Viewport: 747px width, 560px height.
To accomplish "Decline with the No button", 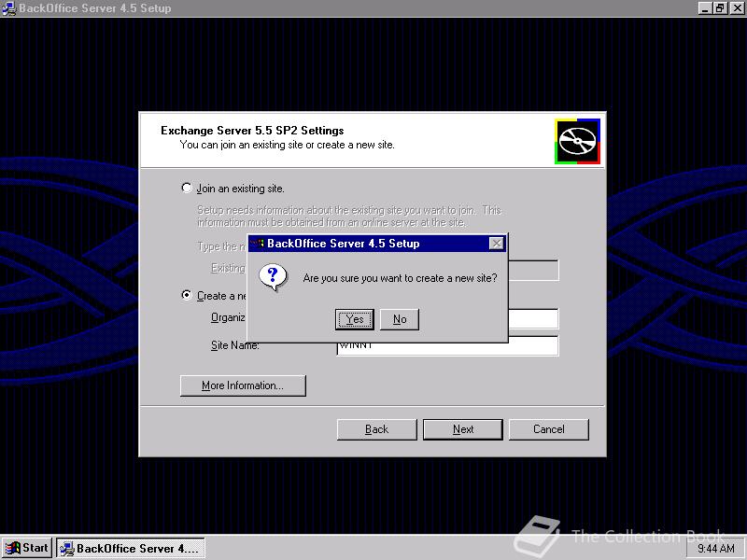I will pos(400,319).
